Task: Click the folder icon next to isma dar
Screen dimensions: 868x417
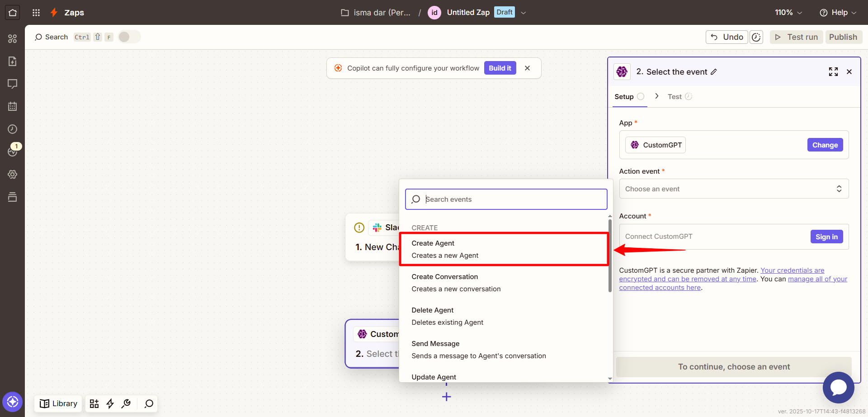Action: [x=345, y=13]
